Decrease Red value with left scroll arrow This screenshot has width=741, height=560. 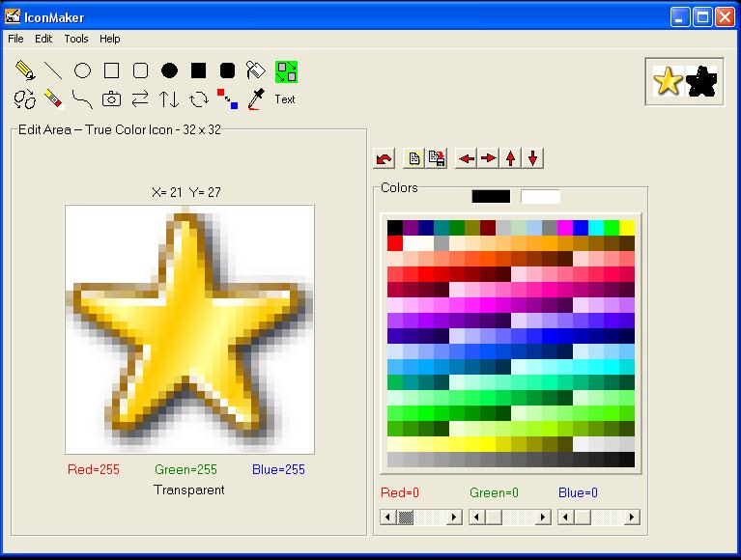tap(388, 518)
